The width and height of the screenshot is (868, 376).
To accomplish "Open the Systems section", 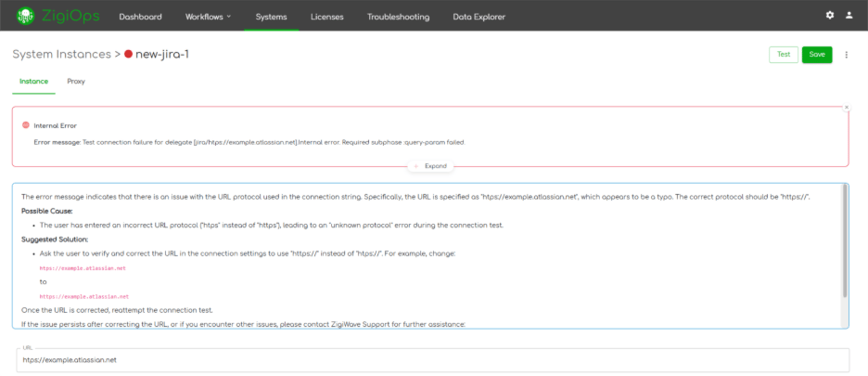I will point(271,17).
